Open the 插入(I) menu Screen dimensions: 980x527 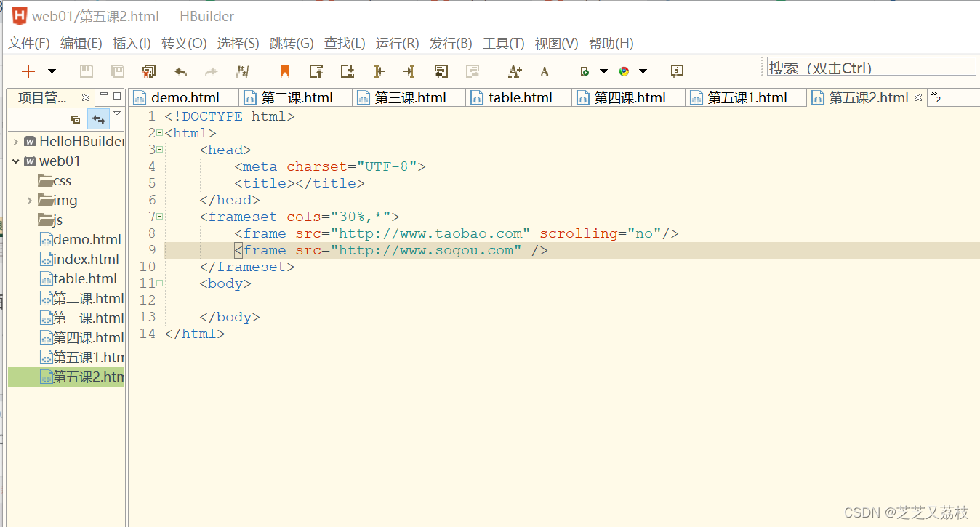132,44
